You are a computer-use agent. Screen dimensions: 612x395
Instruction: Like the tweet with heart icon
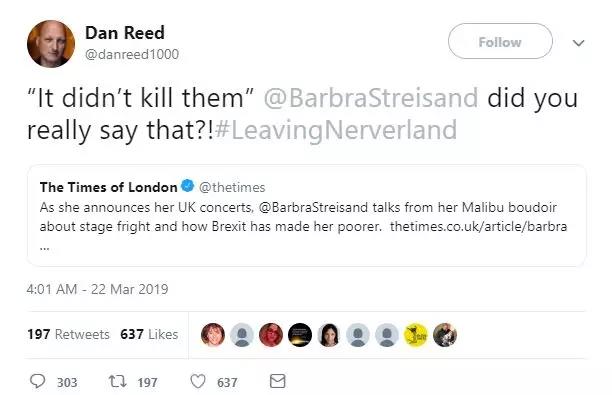197,381
